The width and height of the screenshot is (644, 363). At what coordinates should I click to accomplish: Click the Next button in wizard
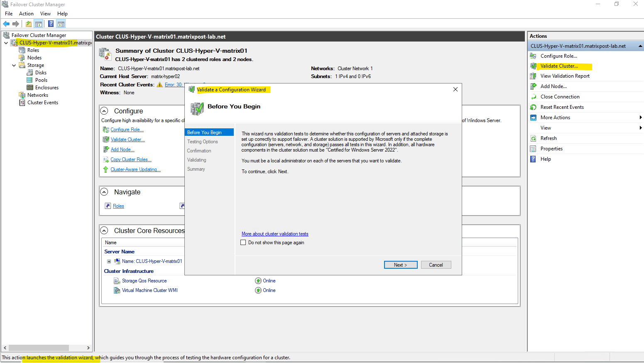pyautogui.click(x=400, y=265)
